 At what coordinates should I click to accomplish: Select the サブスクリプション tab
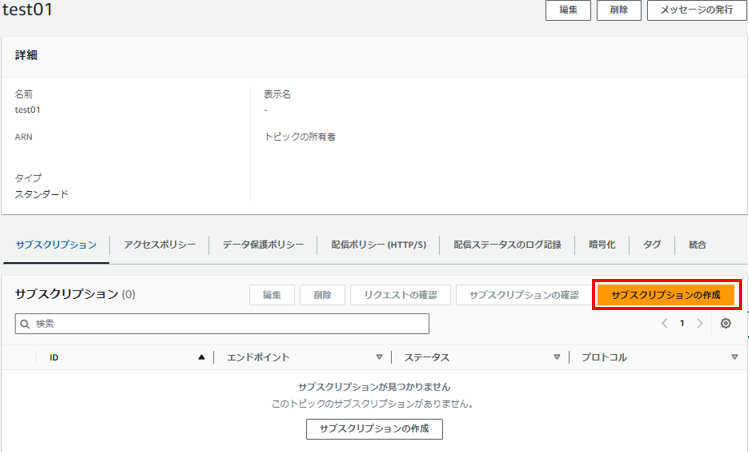pyautogui.click(x=56, y=245)
